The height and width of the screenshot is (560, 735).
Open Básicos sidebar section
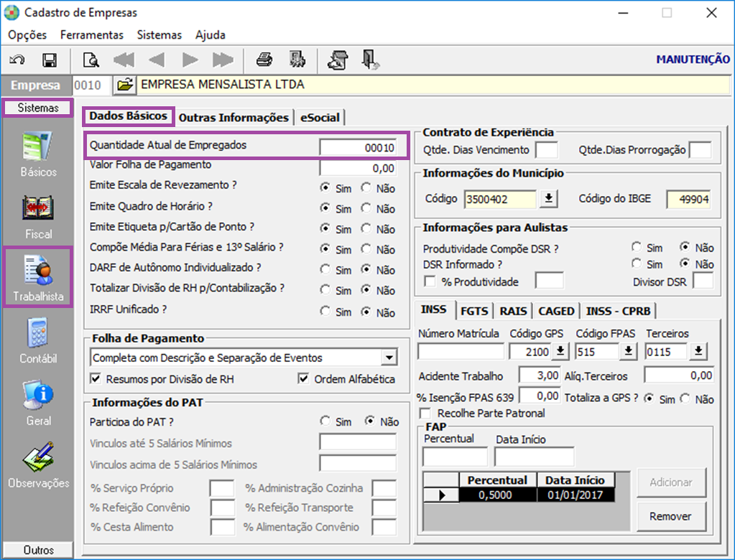pyautogui.click(x=38, y=154)
